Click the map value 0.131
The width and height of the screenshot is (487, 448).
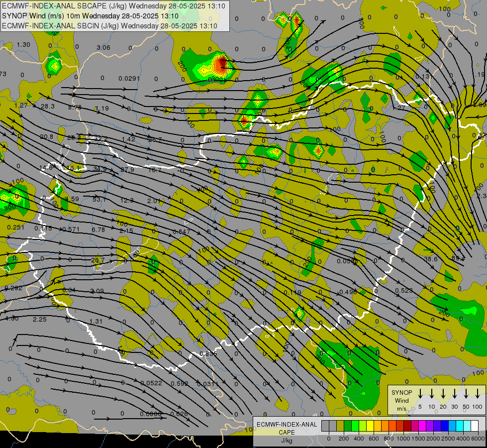point(424,77)
